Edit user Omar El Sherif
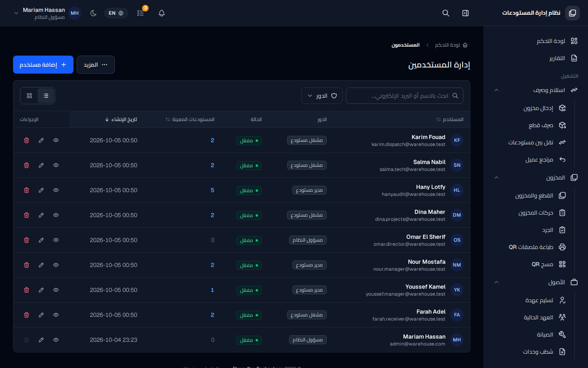This screenshot has width=588, height=368. click(41, 240)
